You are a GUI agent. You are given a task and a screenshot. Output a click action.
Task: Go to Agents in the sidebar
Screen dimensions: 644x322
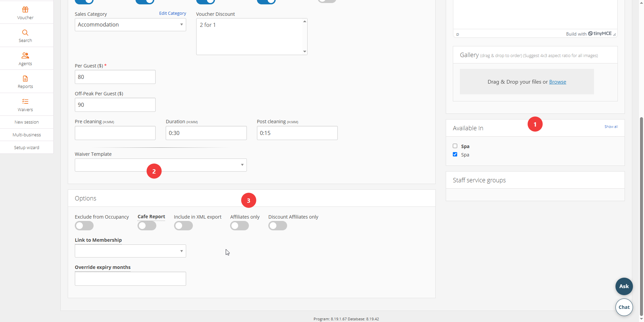click(x=25, y=59)
